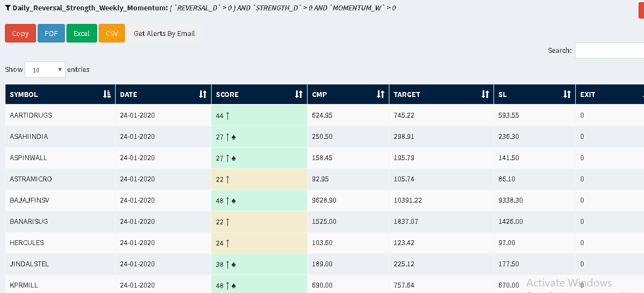Select the BAJAJFINSV symbol cell
Image resolution: width=644 pixels, height=293 pixels.
click(x=61, y=200)
